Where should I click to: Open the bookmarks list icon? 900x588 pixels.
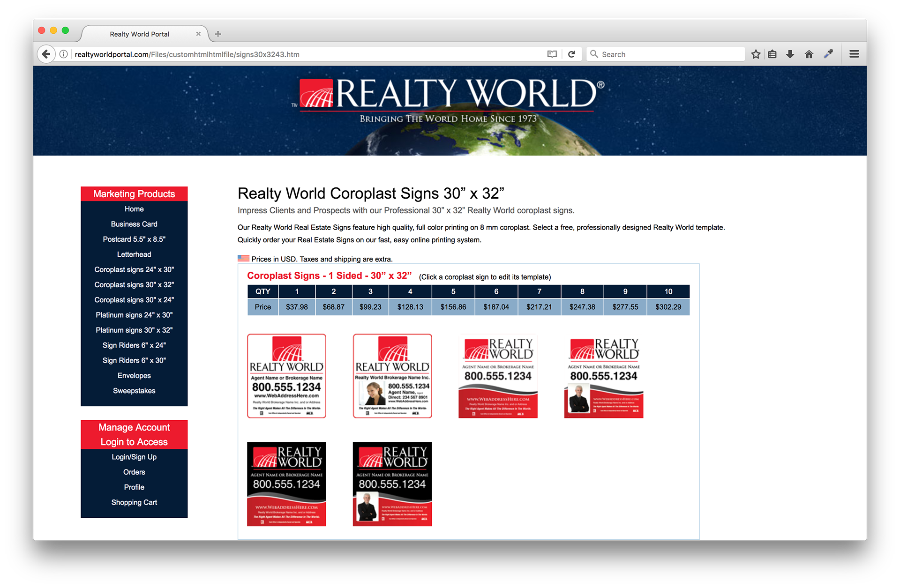pyautogui.click(x=772, y=54)
